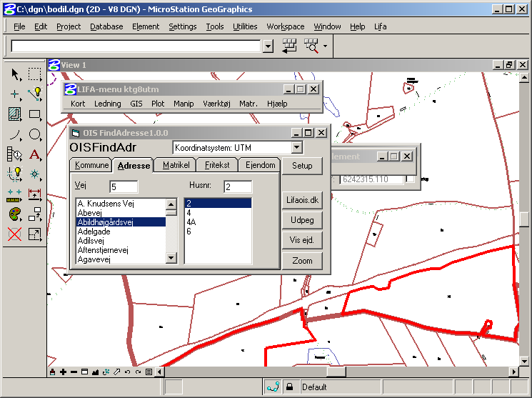
Task: Click the street list scrollbar down arrow
Action: pyautogui.click(x=171, y=258)
